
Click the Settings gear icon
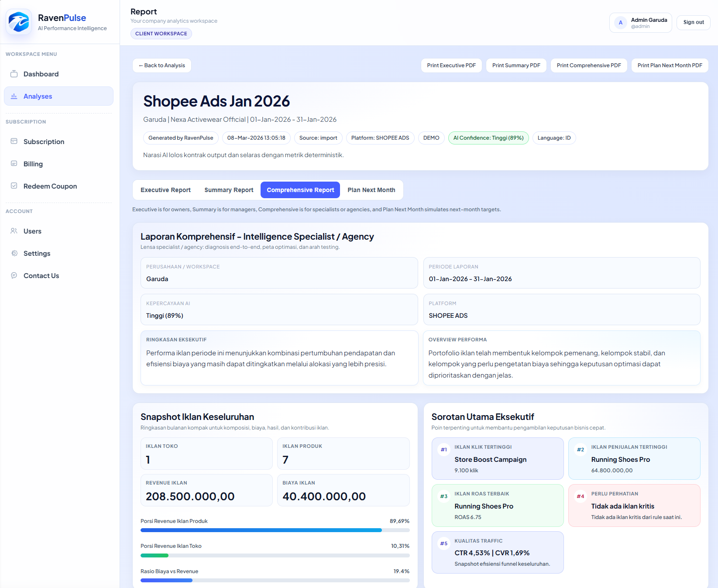[x=14, y=253]
